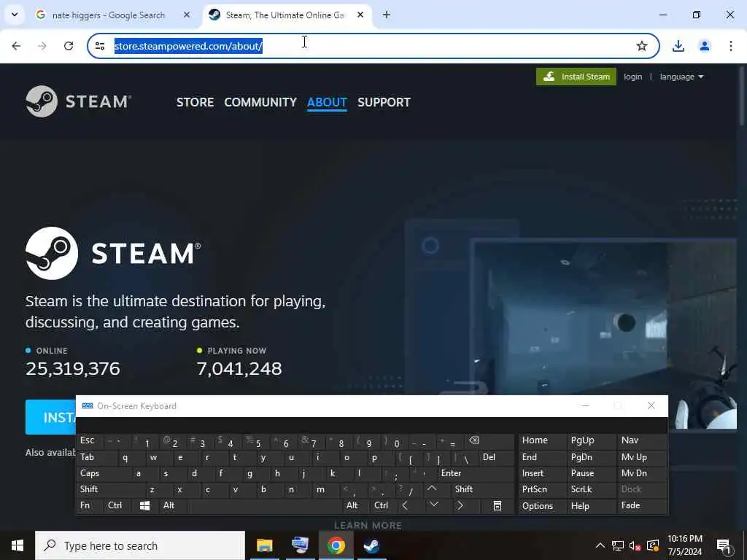Viewport: 747px width, 560px height.
Task: Open Chrome from the taskbar
Action: pyautogui.click(x=336, y=545)
